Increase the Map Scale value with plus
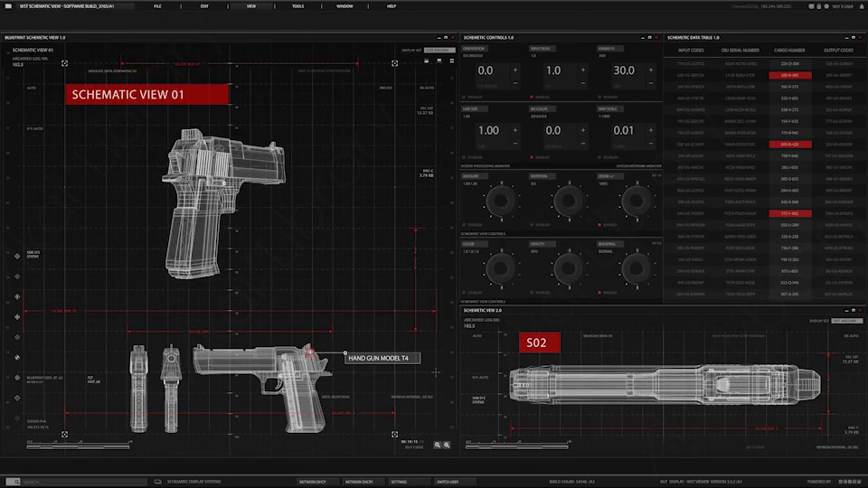Viewport: 868px width, 488px height. (651, 130)
